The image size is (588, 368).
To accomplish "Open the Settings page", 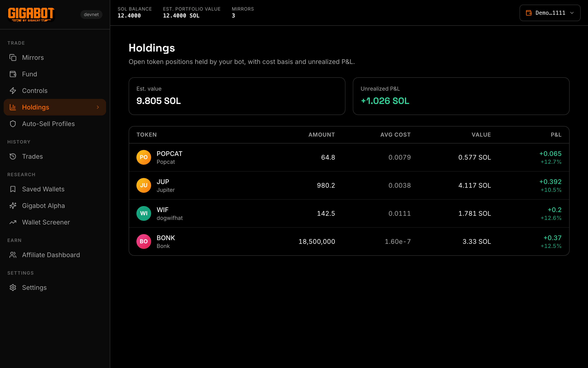I will click(x=55, y=287).
